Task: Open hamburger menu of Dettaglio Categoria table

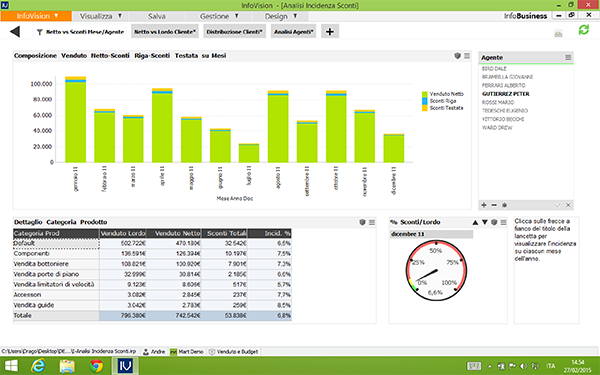Action: pyautogui.click(x=372, y=222)
